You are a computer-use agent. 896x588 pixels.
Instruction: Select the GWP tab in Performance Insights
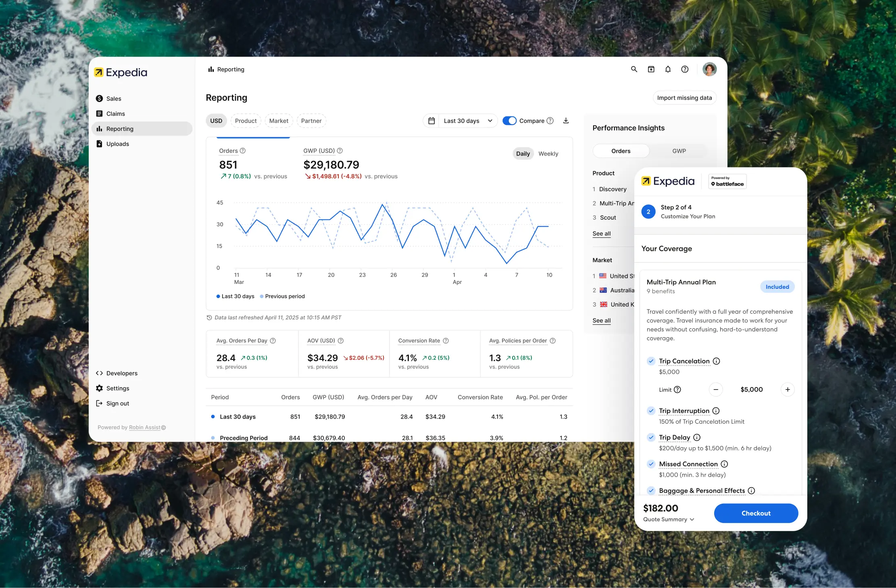679,151
